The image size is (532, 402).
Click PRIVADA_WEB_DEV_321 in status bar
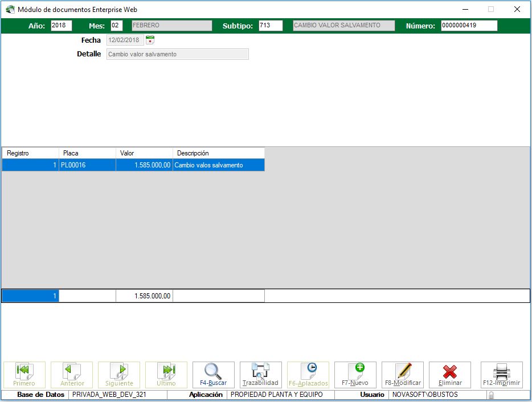[x=109, y=395]
